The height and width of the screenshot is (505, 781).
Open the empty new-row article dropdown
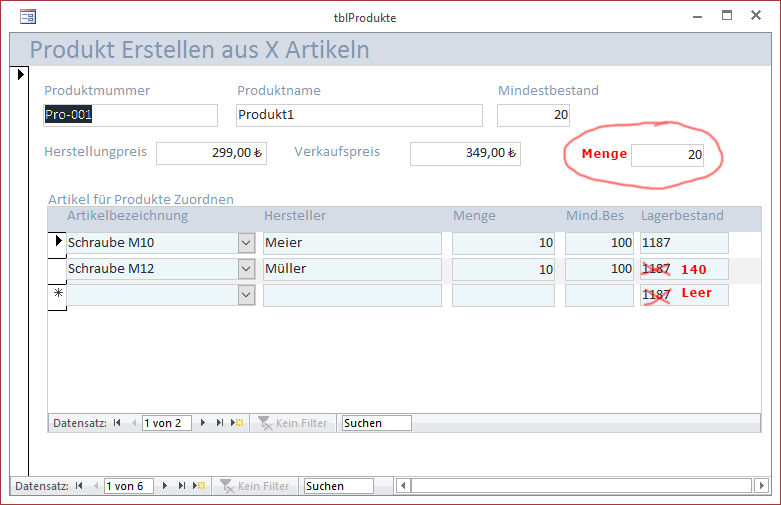pyautogui.click(x=247, y=295)
